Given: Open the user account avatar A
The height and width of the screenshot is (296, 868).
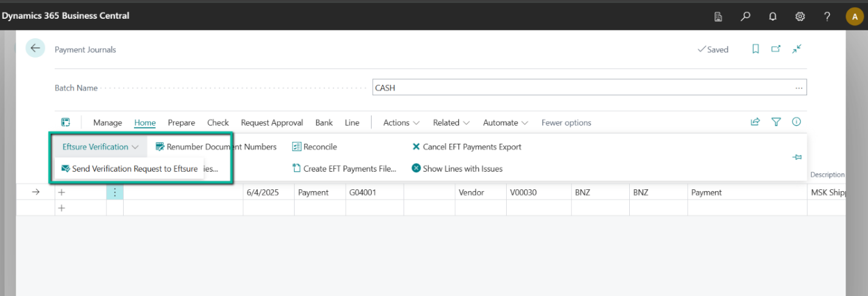Looking at the screenshot, I should pos(855,16).
